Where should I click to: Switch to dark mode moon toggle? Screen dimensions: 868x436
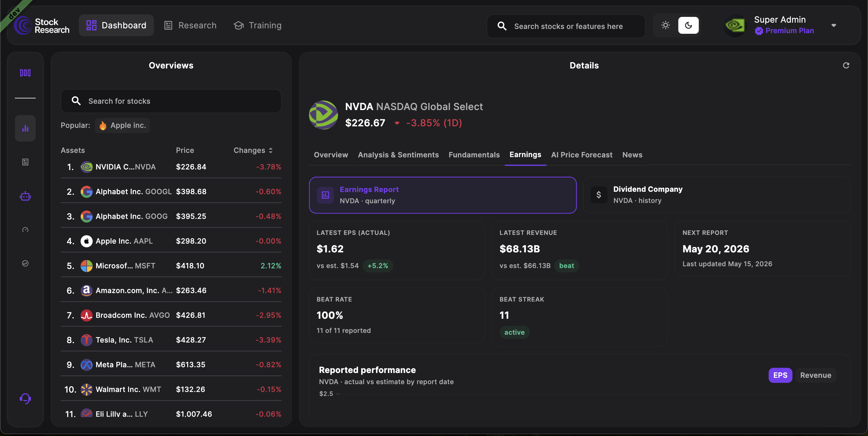(688, 25)
